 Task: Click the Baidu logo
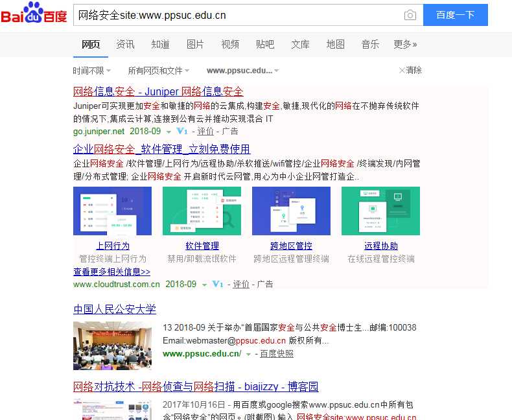point(34,13)
